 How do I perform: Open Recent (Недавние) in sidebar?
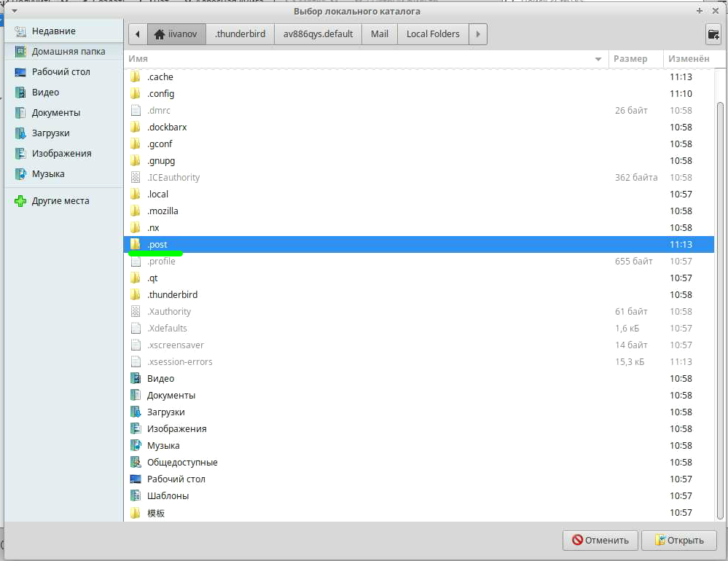pyautogui.click(x=63, y=31)
